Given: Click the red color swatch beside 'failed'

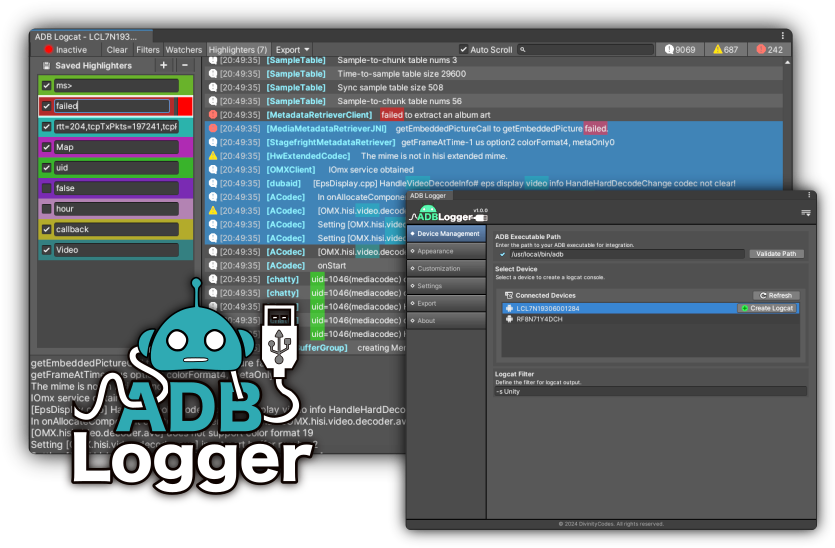Looking at the screenshot, I should (184, 106).
